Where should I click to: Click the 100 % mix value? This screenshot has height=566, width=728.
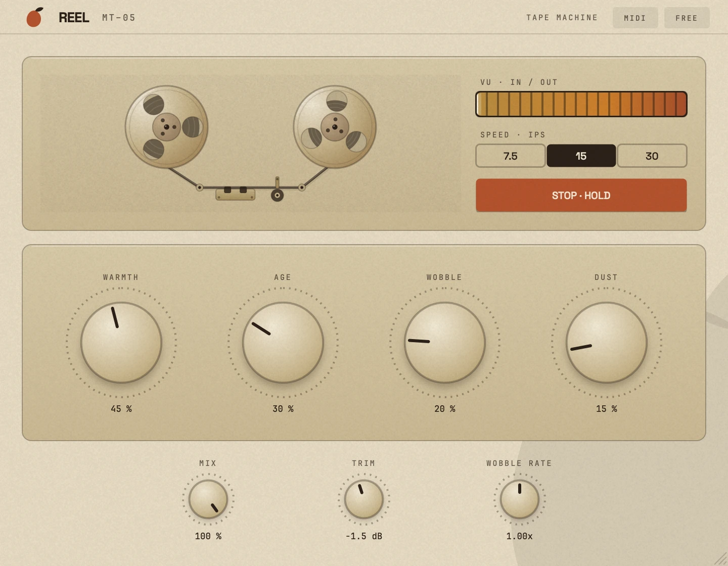(x=208, y=536)
